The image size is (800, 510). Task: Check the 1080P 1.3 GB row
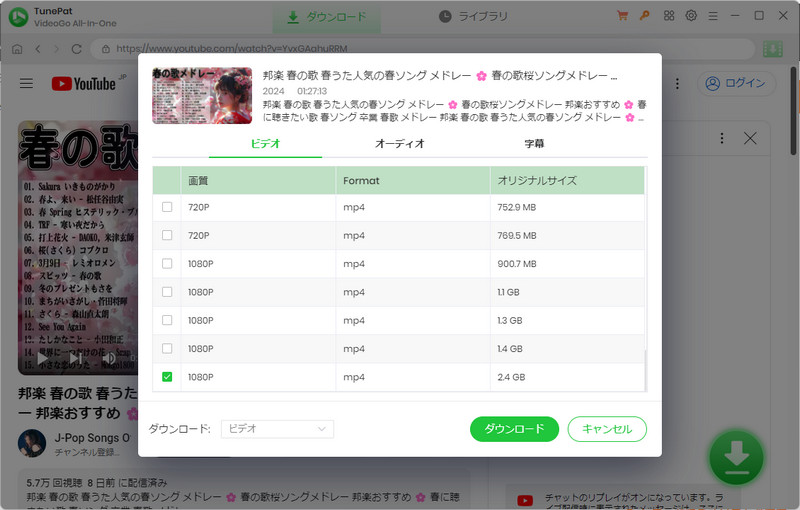[167, 320]
